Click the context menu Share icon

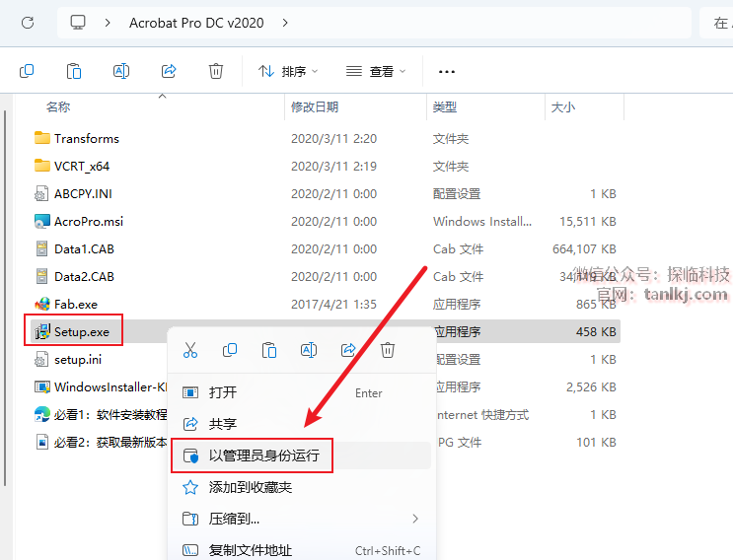[348, 350]
